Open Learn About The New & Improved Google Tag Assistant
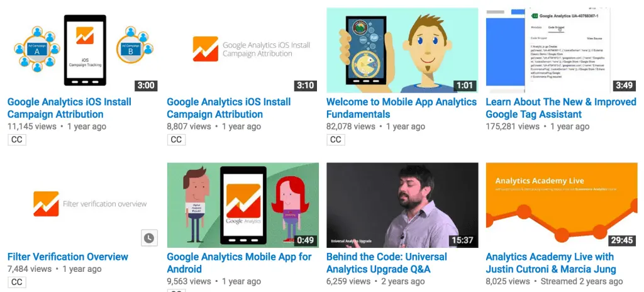644x292 pixels. (x=561, y=108)
